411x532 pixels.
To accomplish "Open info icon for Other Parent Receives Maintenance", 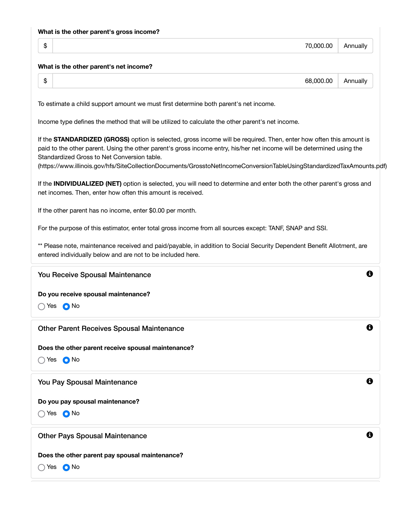I will click(369, 327).
